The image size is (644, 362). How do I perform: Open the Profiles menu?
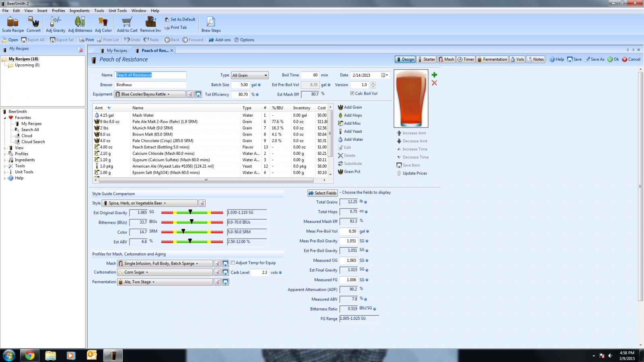tap(58, 10)
